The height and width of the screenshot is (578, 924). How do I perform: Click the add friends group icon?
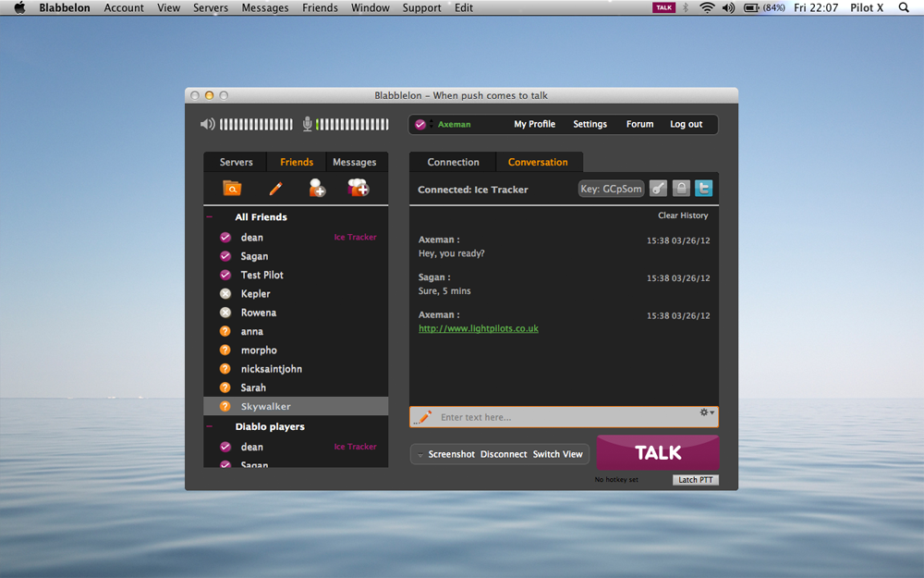point(358,189)
